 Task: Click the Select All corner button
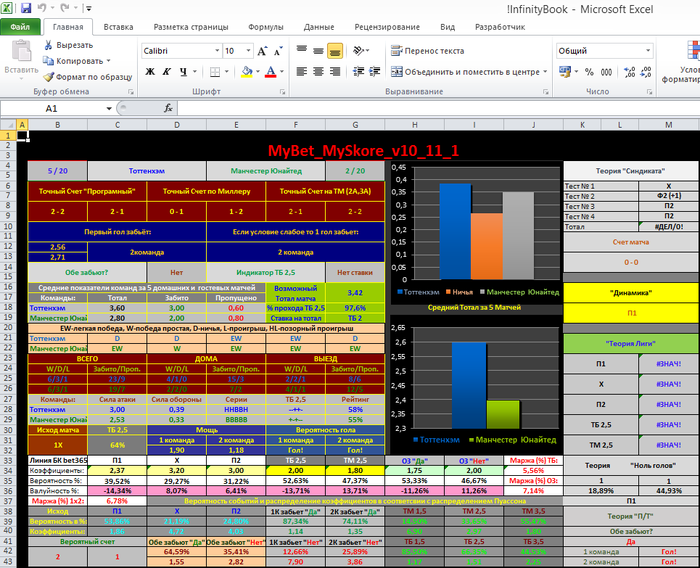(x=8, y=125)
